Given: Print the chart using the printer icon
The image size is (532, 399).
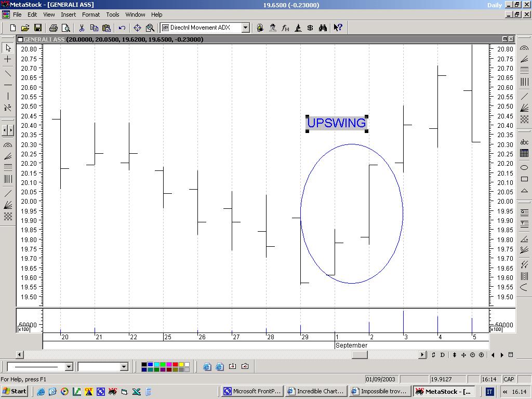Looking at the screenshot, I should 54,28.
